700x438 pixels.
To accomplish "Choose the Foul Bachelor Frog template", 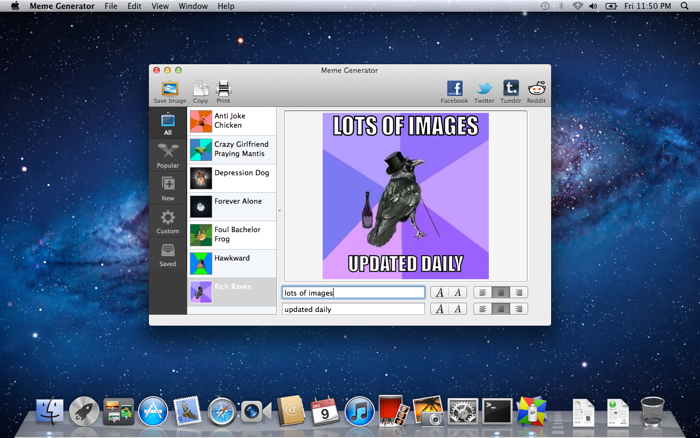I will point(232,235).
